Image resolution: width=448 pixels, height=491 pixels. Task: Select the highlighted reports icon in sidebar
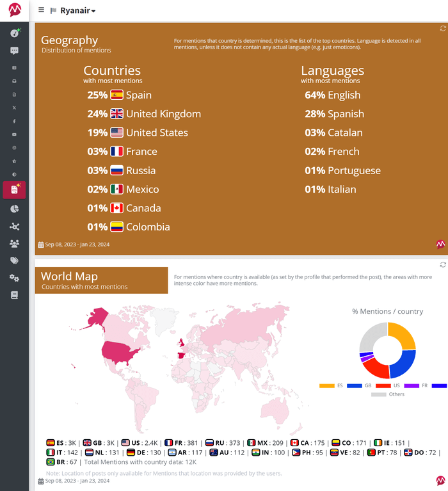click(15, 189)
